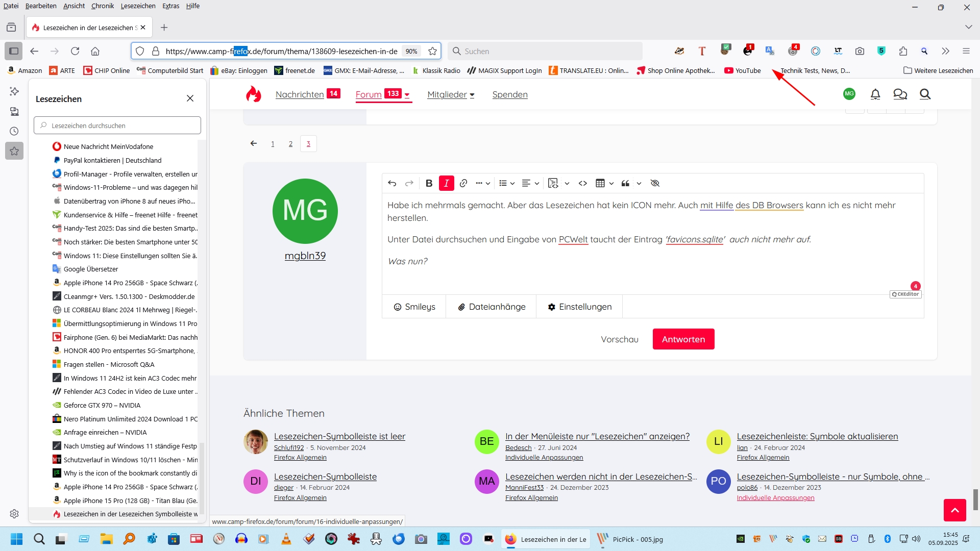Image resolution: width=980 pixels, height=551 pixels.
Task: Click the undo arrow in the editor
Action: (392, 183)
